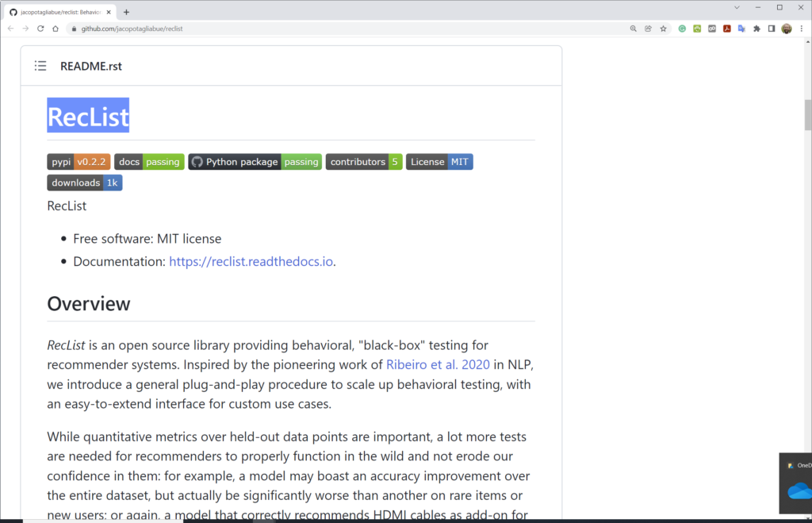
Task: Click the pypi v0.2.2 badge
Action: (79, 162)
